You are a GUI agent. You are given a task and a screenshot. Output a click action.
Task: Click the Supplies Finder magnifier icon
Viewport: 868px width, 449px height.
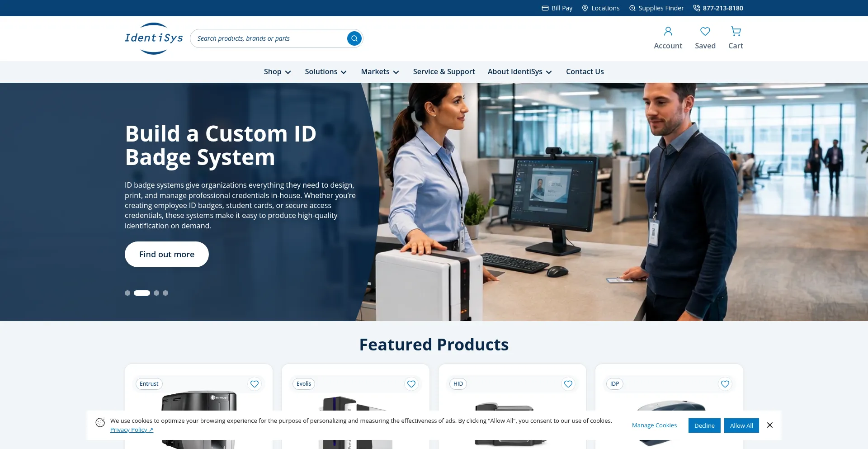(x=632, y=8)
